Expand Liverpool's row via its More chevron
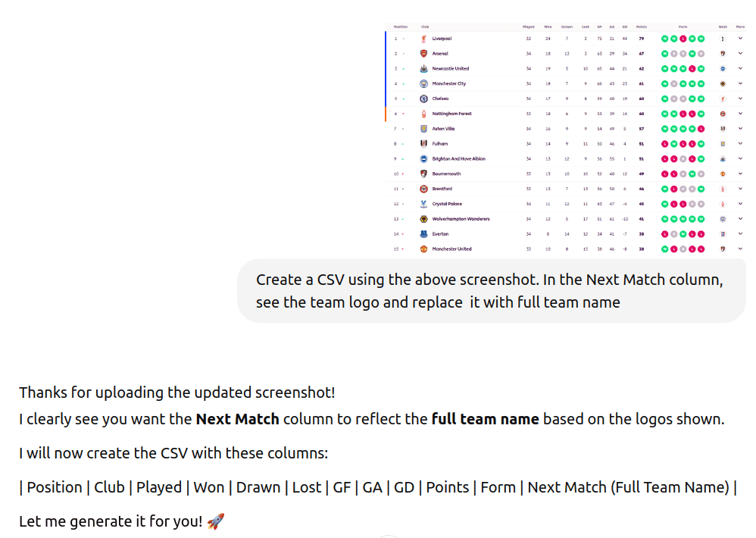Viewport: 756px width, 538px height. pyautogui.click(x=740, y=38)
